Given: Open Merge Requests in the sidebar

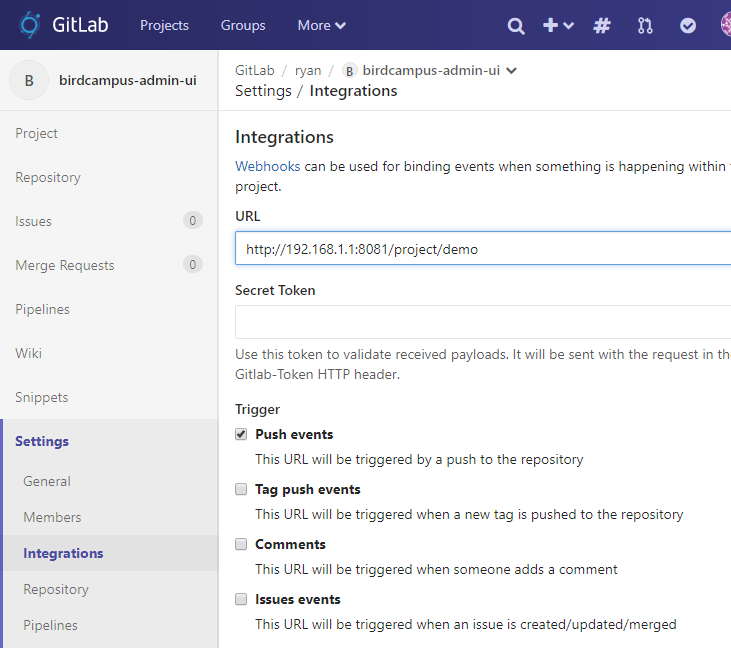Looking at the screenshot, I should tap(65, 265).
